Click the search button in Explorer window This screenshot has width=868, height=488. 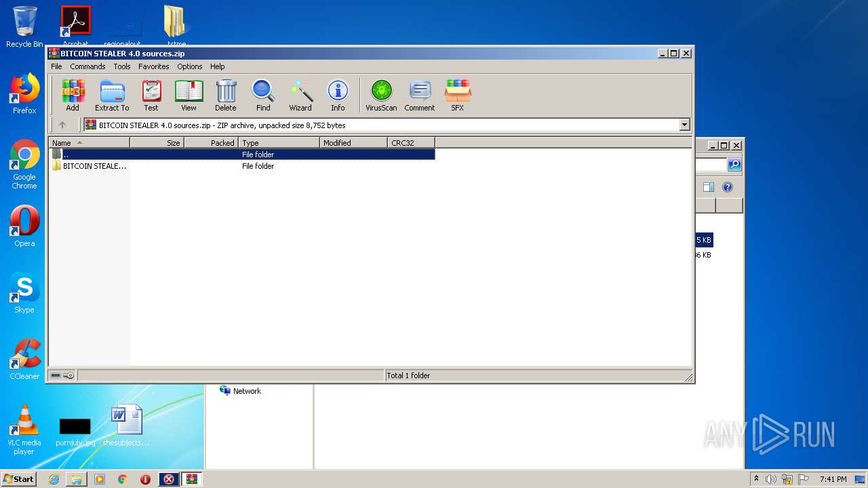coord(734,165)
